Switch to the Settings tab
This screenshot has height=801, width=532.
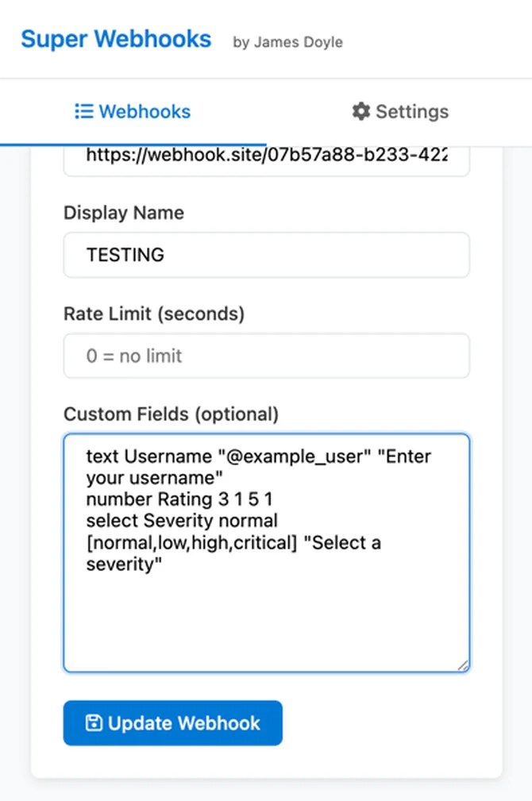coord(399,112)
